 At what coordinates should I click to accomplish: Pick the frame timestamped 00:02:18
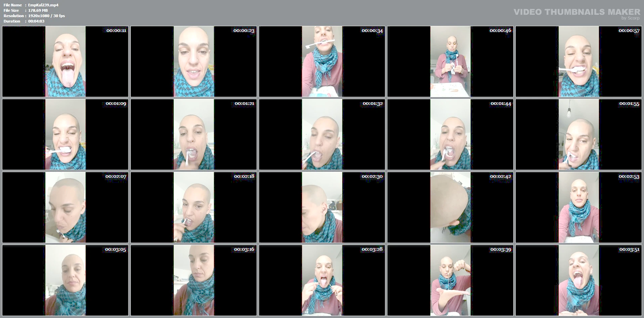pos(194,207)
